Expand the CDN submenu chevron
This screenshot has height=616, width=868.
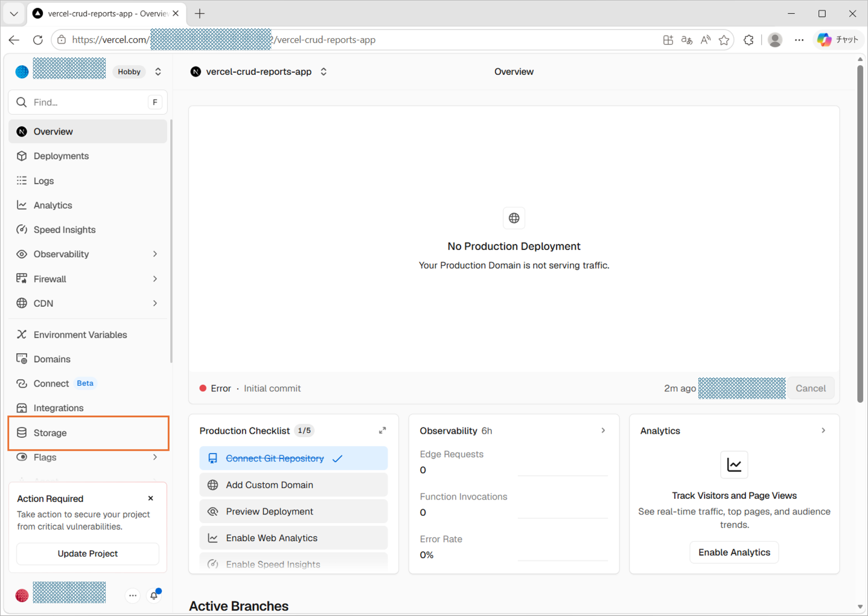(x=155, y=303)
